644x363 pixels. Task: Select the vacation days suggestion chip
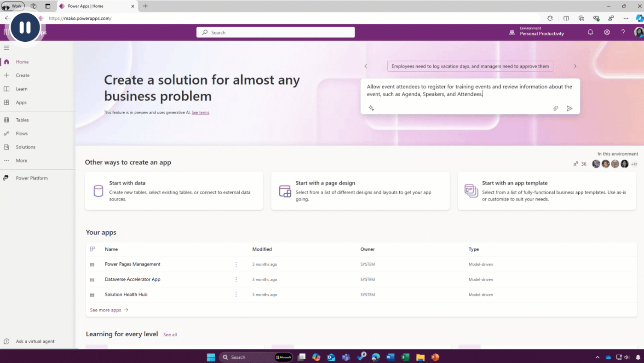[x=470, y=66]
